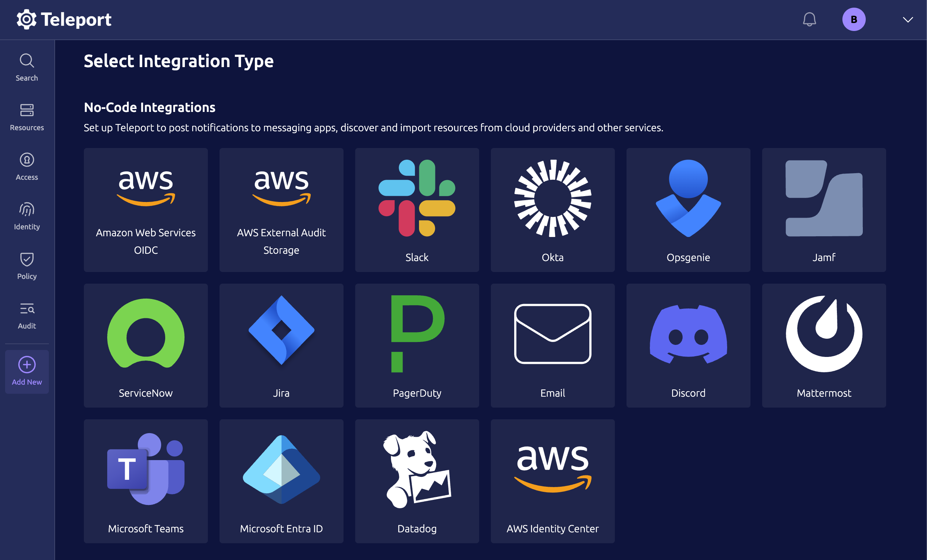Open the Identity section in sidebar
This screenshot has height=560, width=927.
27,216
